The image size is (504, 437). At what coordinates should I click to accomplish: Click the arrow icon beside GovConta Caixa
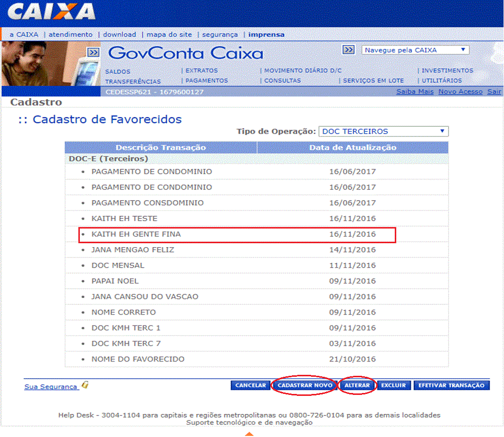93,52
